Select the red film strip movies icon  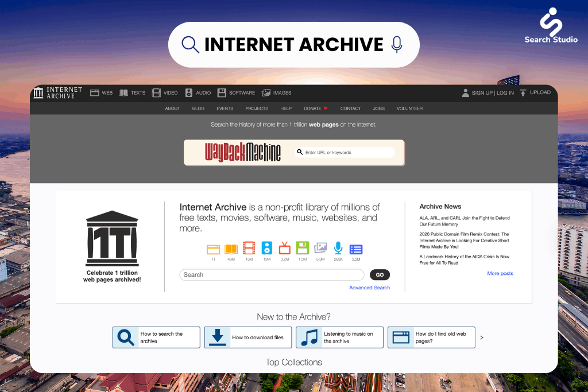[x=249, y=249]
